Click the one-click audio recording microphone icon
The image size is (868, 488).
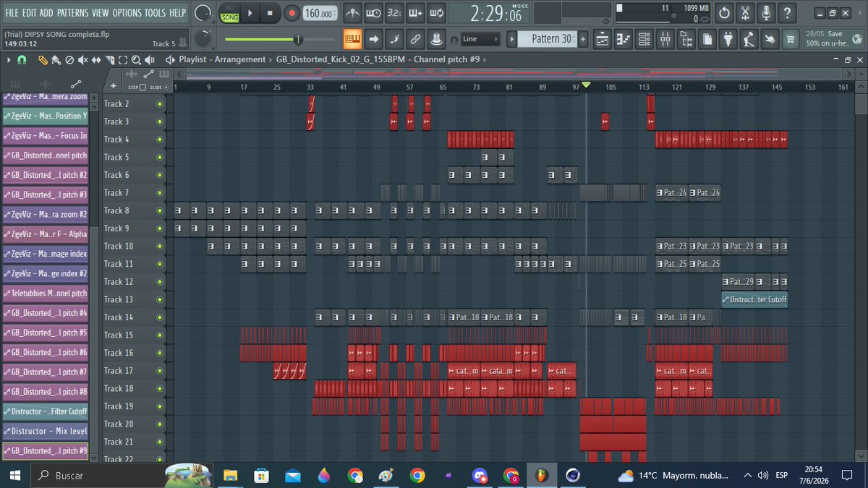tap(766, 13)
